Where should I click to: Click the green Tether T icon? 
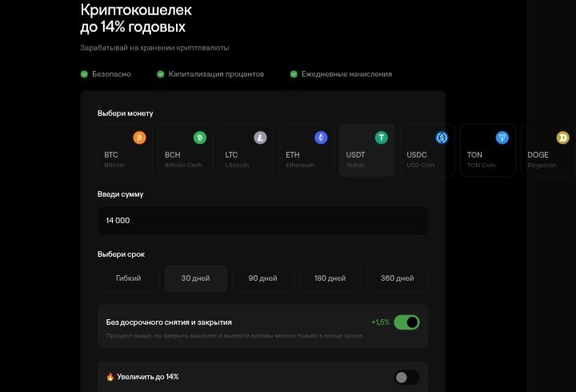point(382,138)
